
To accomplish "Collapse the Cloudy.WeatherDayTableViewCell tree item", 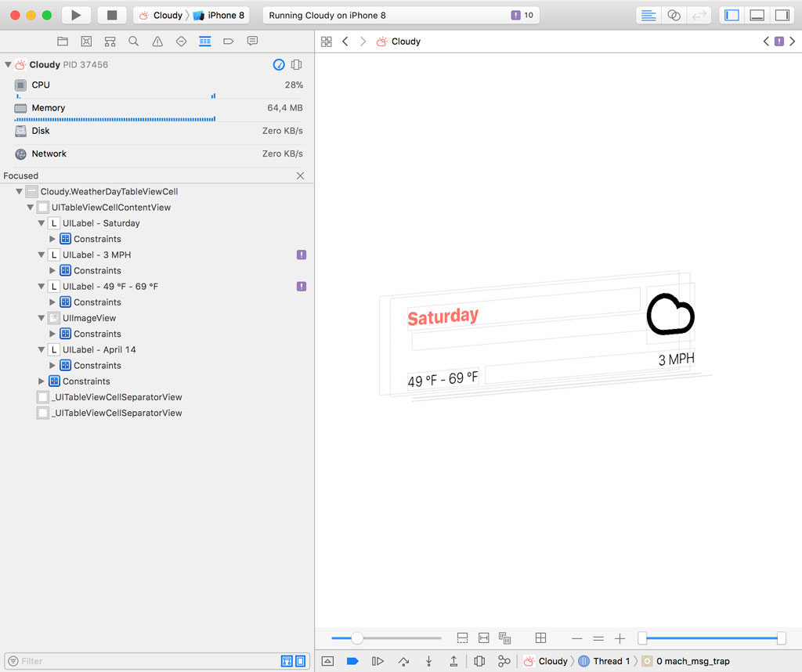I will point(19,191).
